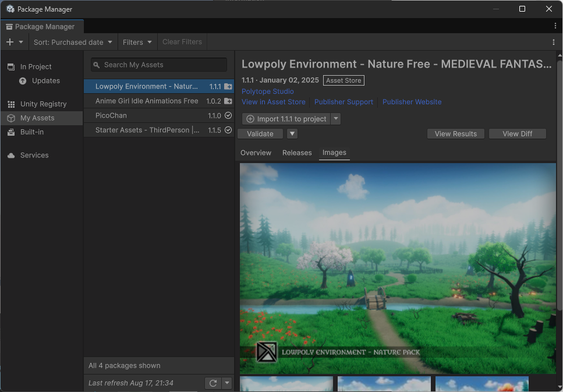
Task: Click the Clear Filters button
Action: pyautogui.click(x=182, y=42)
